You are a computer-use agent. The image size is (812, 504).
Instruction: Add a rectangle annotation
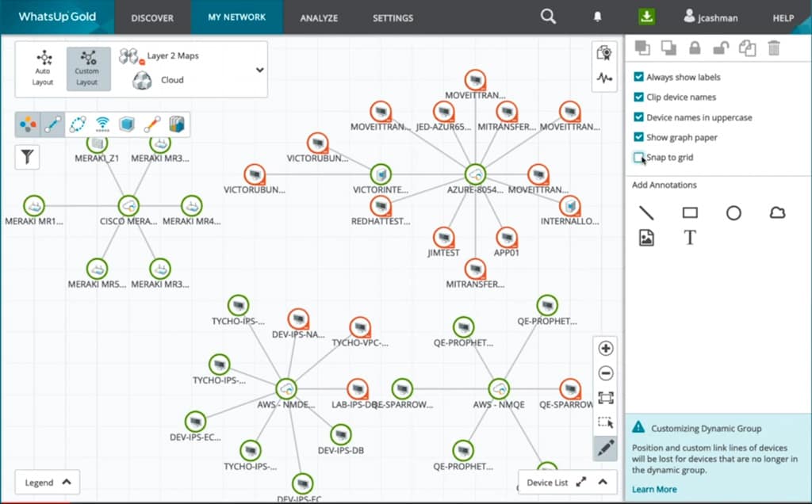(x=690, y=212)
